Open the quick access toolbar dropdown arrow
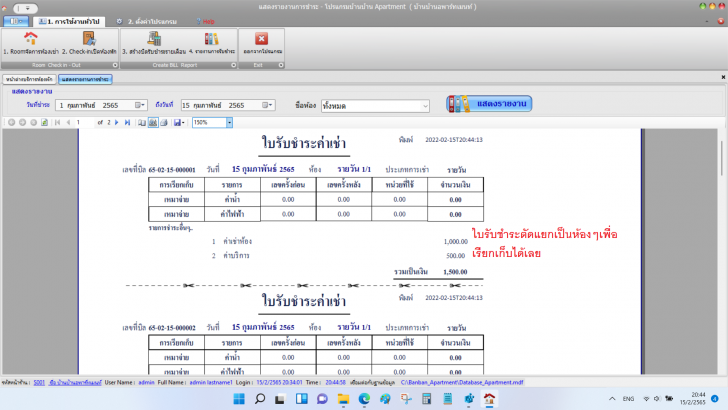Viewport: 728px width, 410px height. (x=27, y=8)
